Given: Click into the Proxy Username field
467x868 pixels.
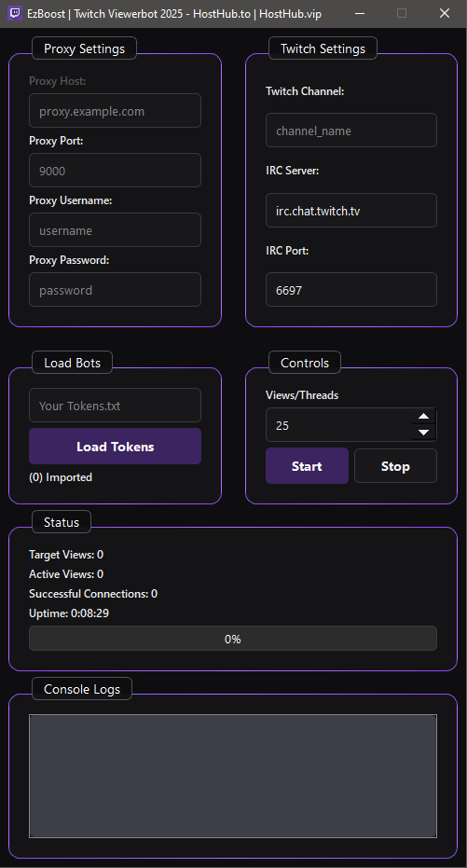Looking at the screenshot, I should point(115,230).
